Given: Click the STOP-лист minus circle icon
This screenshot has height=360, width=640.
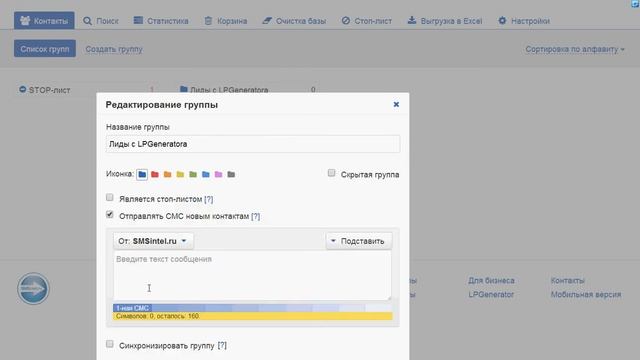Looking at the screenshot, I should (x=22, y=89).
